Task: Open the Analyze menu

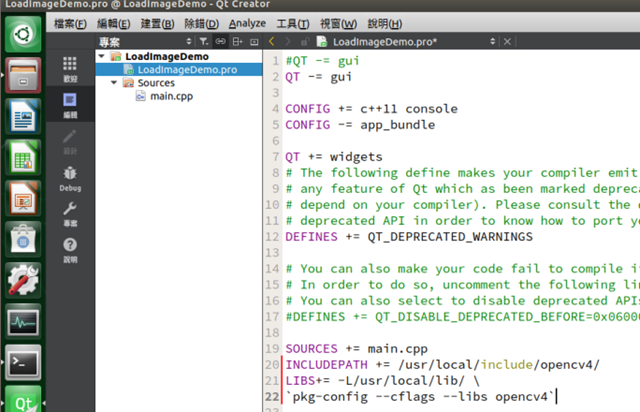Action: (x=247, y=24)
